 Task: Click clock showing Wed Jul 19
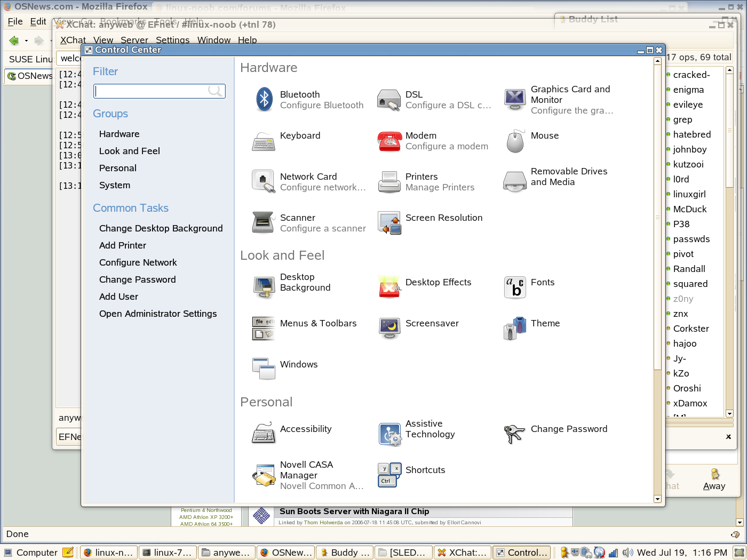pos(682,553)
